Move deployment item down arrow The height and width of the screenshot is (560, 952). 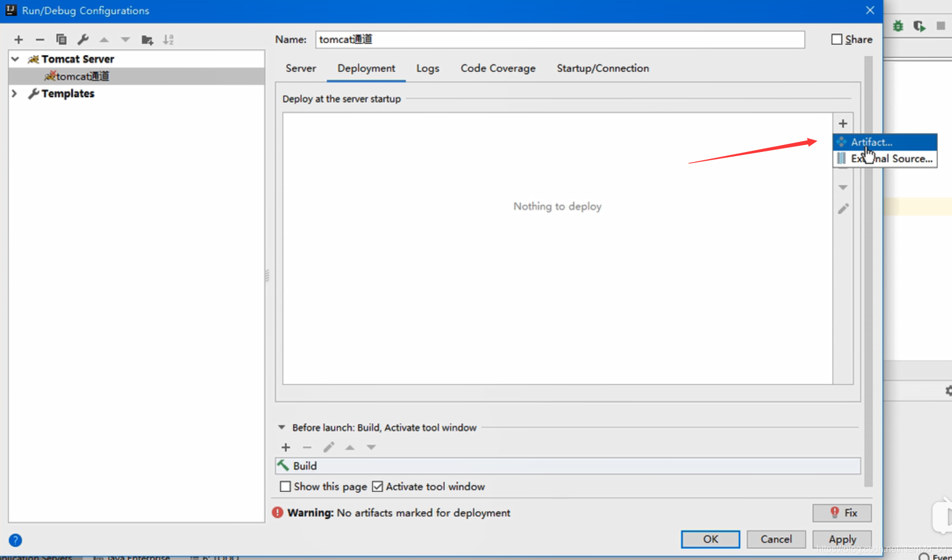(x=843, y=188)
